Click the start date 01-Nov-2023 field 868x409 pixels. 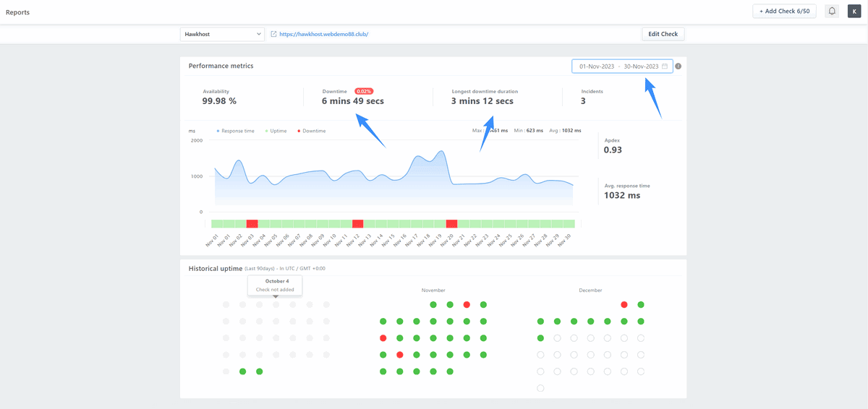coord(597,66)
